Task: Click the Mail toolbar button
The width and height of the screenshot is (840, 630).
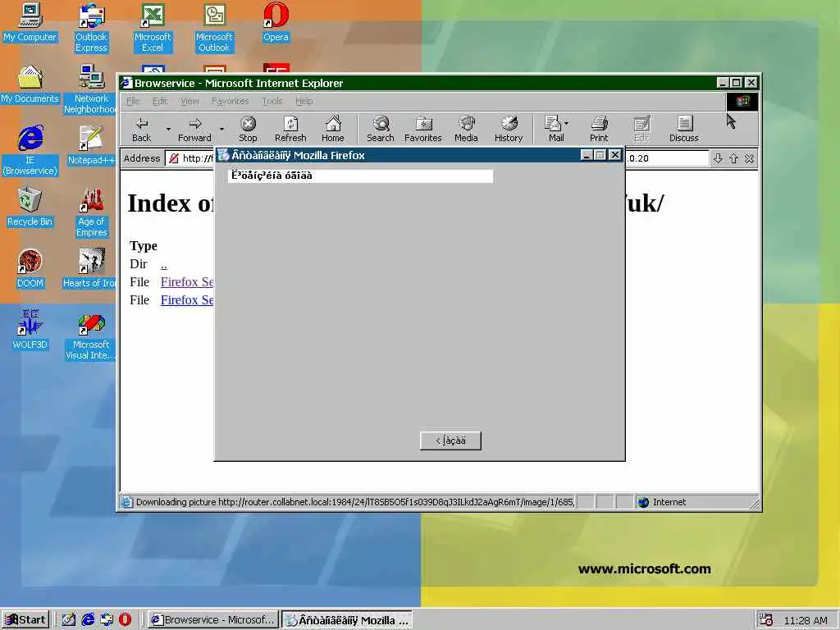Action: 554,130
